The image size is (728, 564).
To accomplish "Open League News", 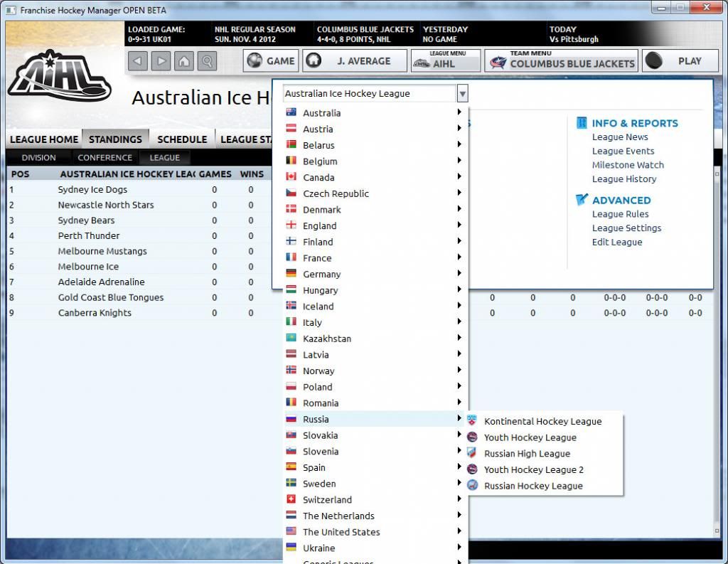I will [x=620, y=137].
